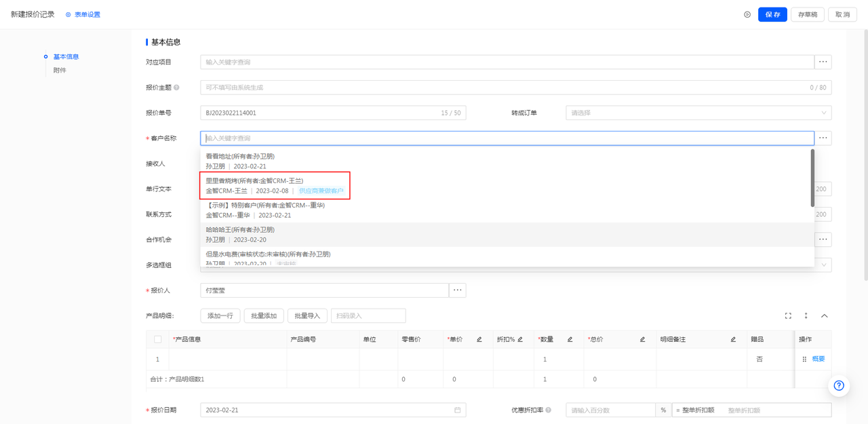The image size is (868, 424).
Task: Focus the 对应项目 search field
Action: (x=507, y=62)
